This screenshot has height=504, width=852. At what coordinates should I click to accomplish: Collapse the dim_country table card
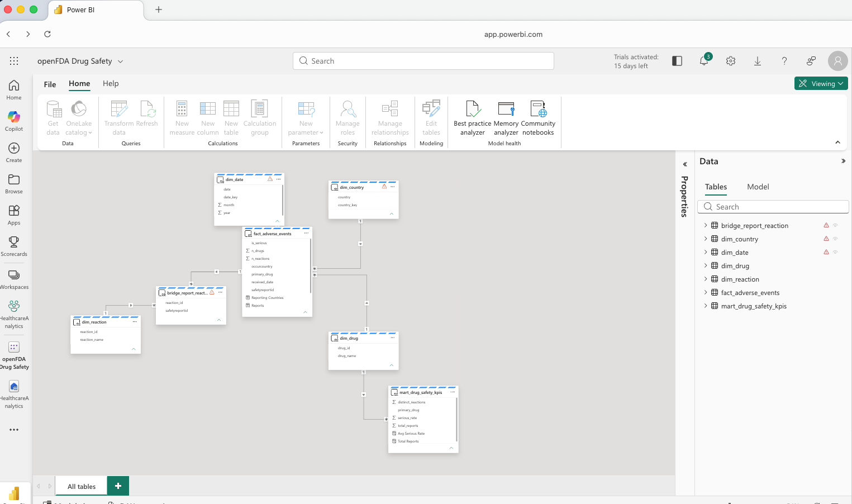coord(392,214)
